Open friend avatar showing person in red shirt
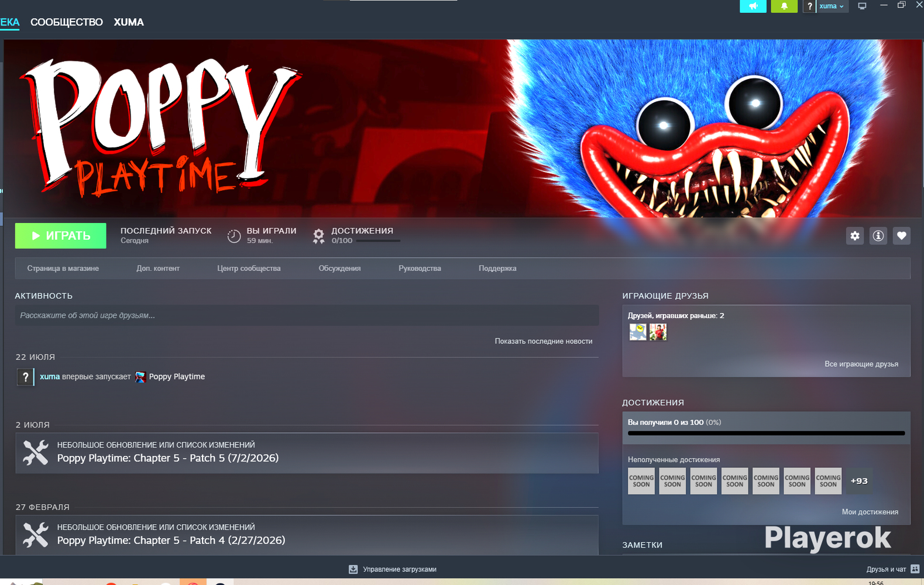This screenshot has width=924, height=585. coord(658,332)
